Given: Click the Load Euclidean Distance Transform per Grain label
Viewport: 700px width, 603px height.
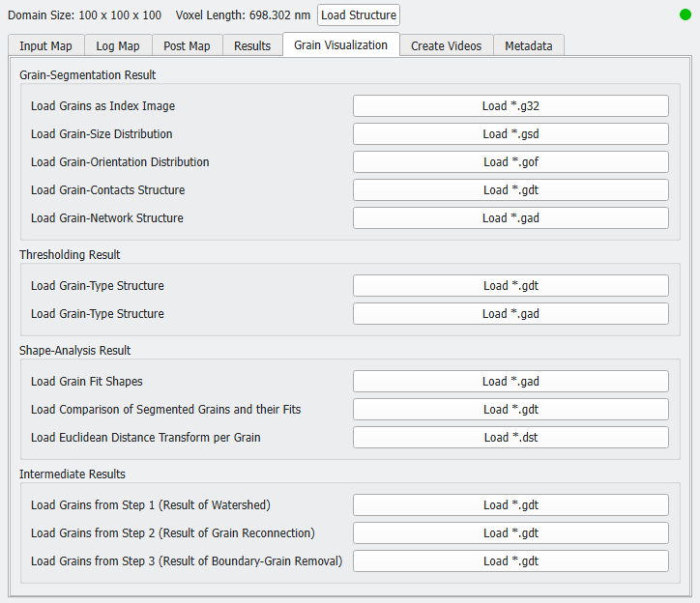Looking at the screenshot, I should [146, 438].
